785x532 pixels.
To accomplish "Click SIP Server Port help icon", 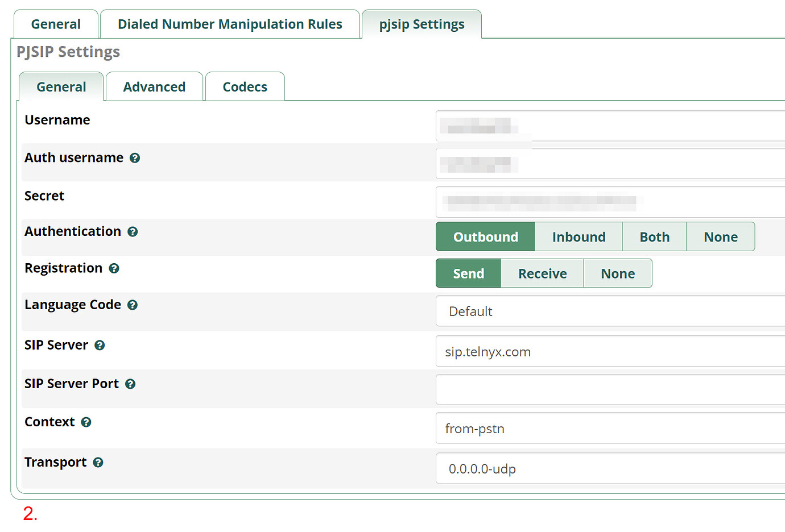I will tap(130, 384).
